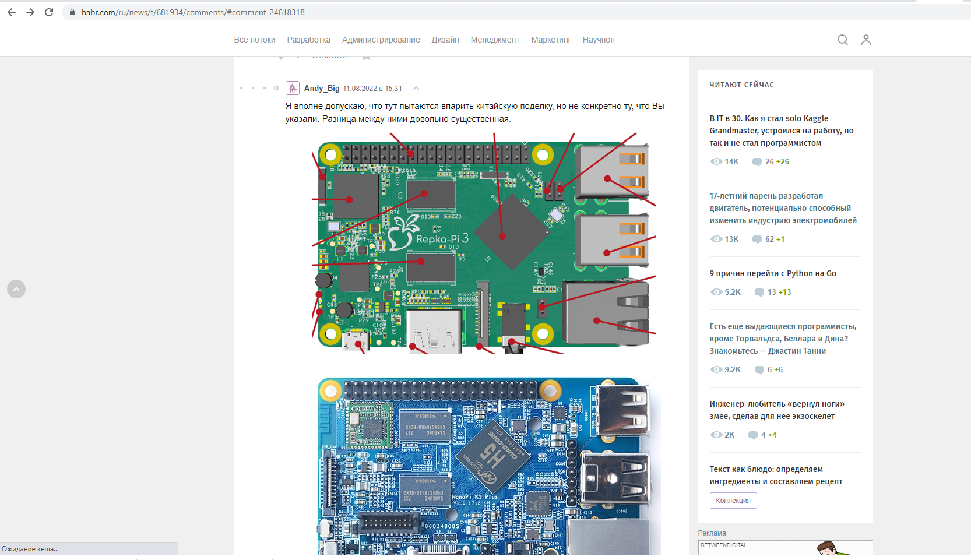Click the 5.2K view count
The height and width of the screenshot is (560, 971).
pos(733,292)
